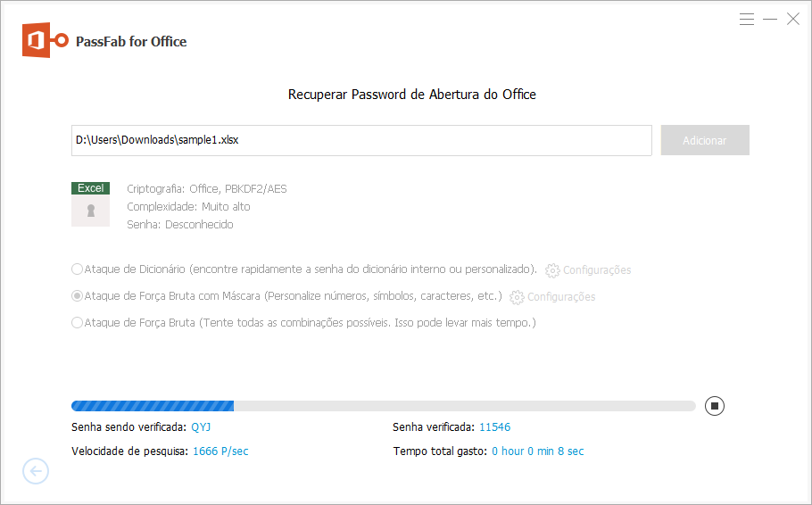Select Ataque de Dicionário radio option
Image resolution: width=812 pixels, height=505 pixels.
(77, 269)
